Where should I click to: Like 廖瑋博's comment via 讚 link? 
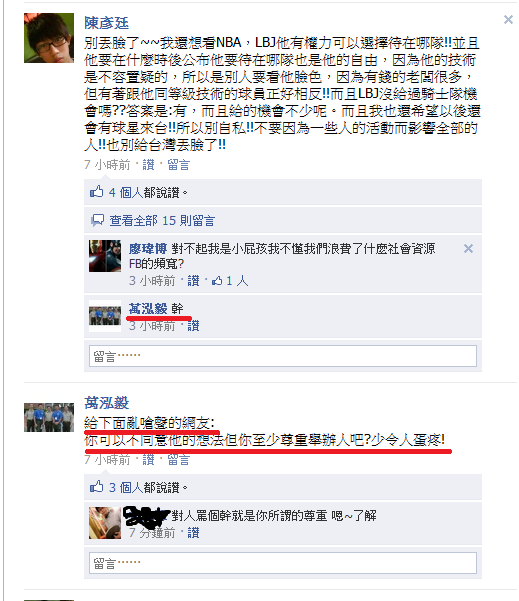193,281
